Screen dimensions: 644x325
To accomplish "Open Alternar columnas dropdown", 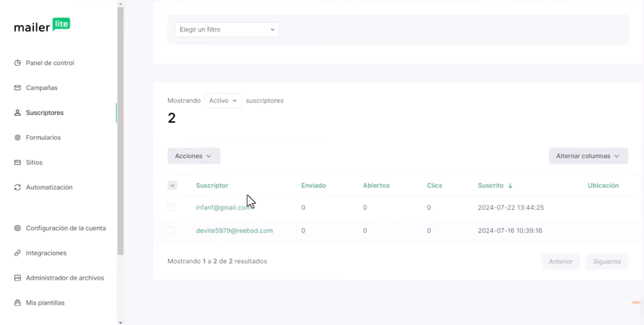I will (588, 156).
